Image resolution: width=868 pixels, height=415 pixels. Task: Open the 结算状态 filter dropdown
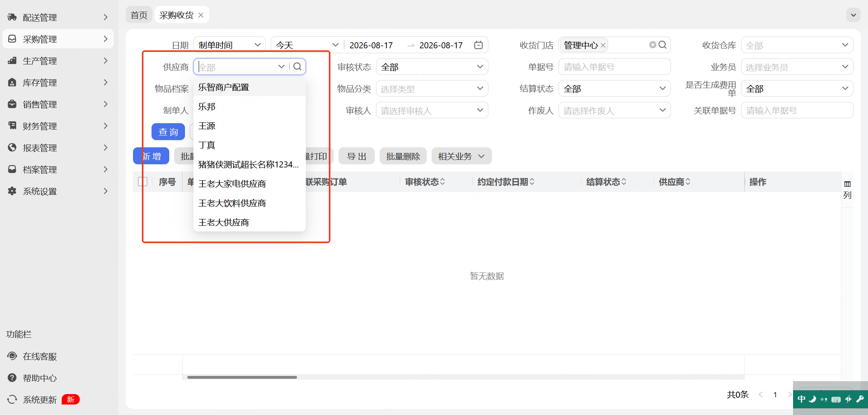615,89
